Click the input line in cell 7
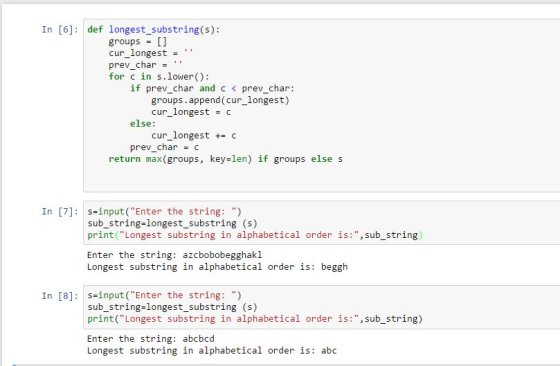Image resolution: width=560 pixels, height=366 pixels. coord(164,212)
